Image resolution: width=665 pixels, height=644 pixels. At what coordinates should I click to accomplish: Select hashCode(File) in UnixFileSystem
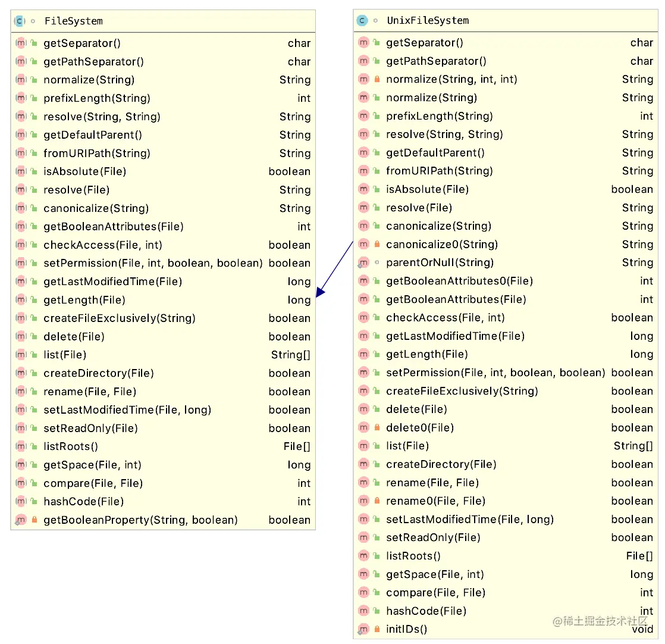tap(426, 611)
